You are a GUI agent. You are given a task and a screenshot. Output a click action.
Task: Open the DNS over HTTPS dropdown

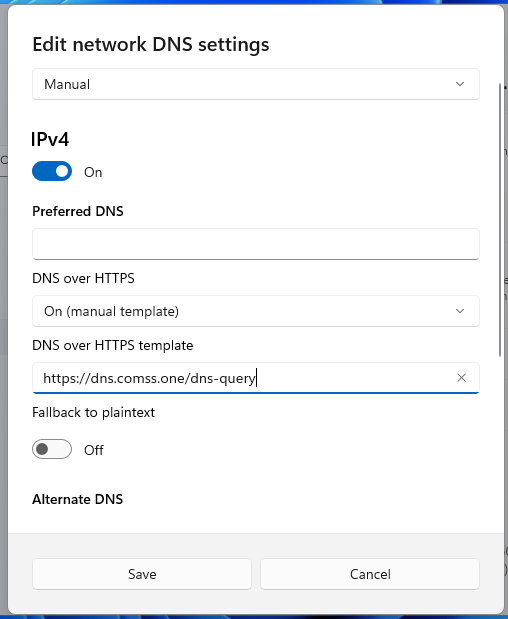click(x=256, y=311)
